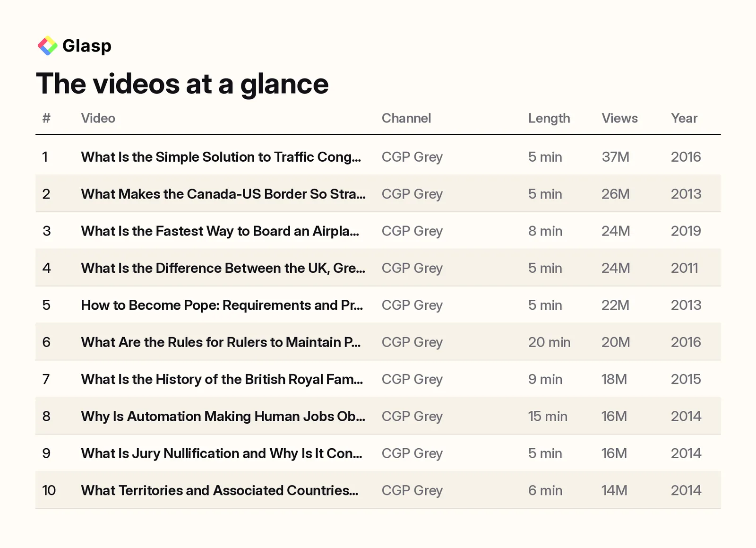Click CGP Grey in the Become Pope row

point(412,305)
